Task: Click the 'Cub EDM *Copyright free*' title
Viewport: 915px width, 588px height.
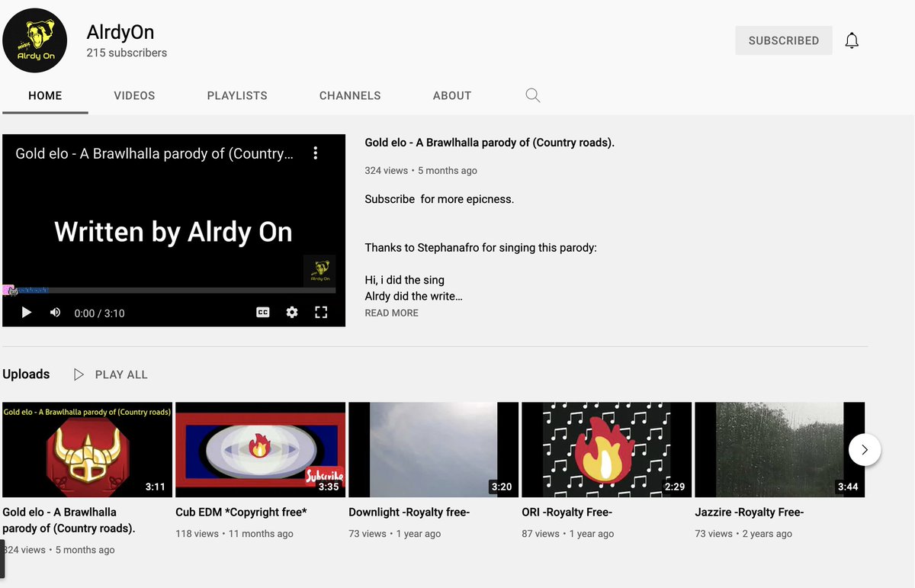Action: (241, 512)
